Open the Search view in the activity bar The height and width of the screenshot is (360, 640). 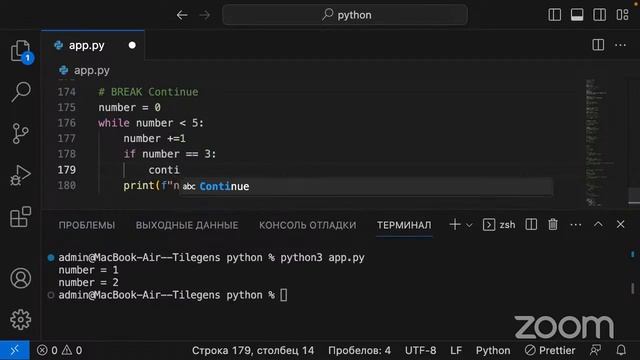click(x=20, y=92)
